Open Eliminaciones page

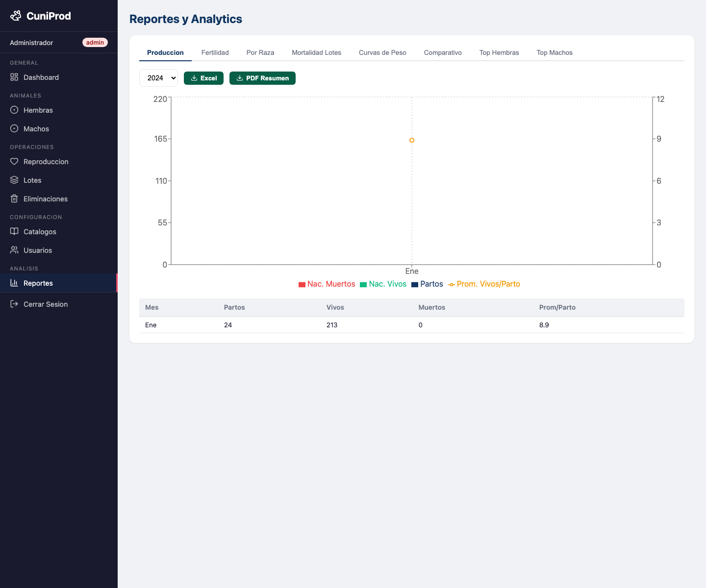pyautogui.click(x=59, y=198)
